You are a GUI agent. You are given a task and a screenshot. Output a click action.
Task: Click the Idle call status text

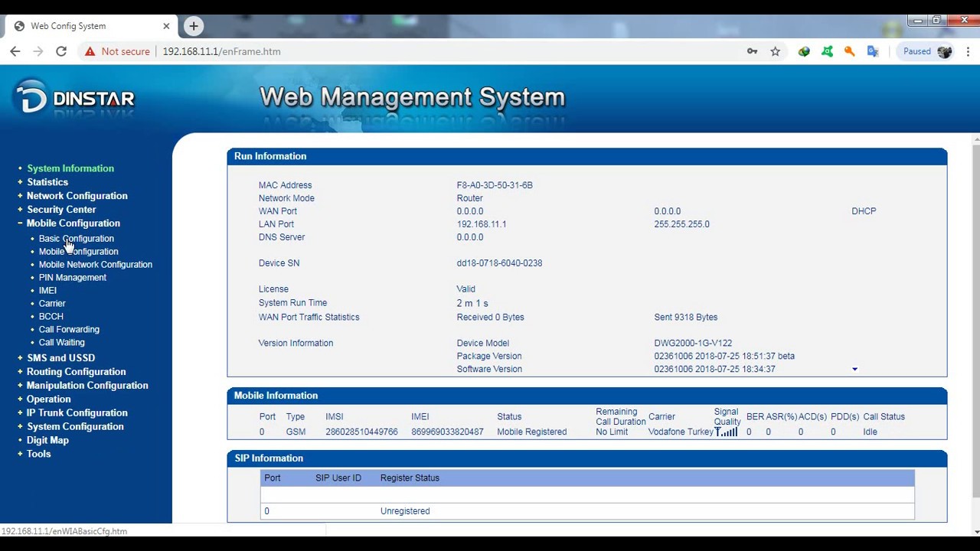click(870, 432)
